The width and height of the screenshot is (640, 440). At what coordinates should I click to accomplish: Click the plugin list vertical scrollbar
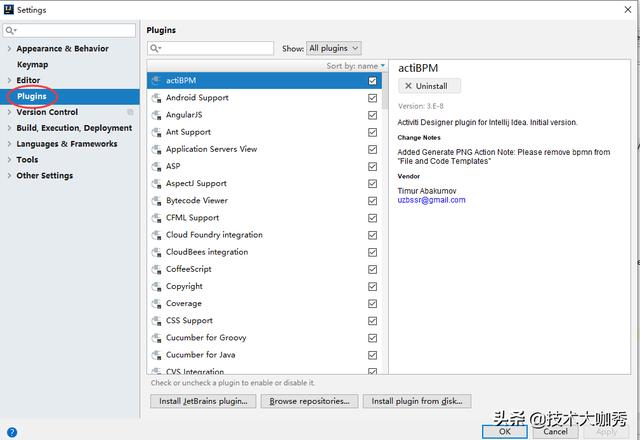(385, 91)
